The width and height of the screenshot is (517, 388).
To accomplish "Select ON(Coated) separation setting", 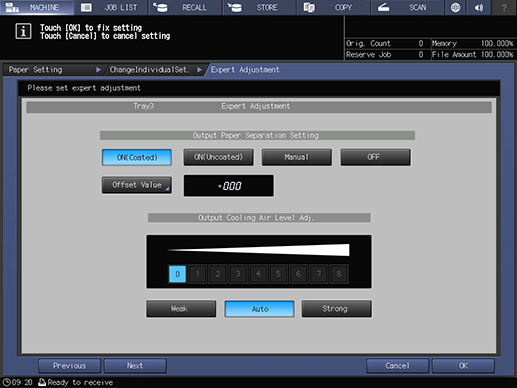I will 137,157.
